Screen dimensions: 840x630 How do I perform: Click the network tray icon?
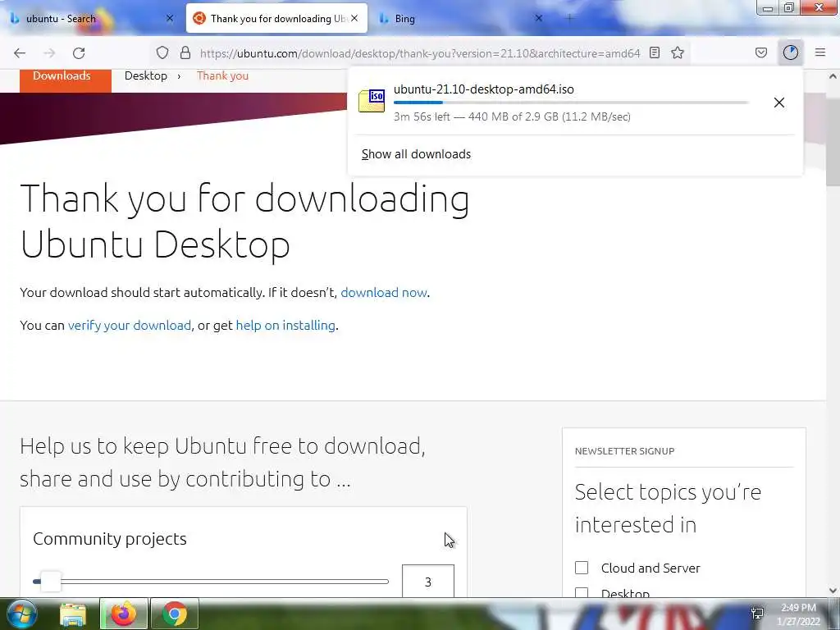[757, 614]
